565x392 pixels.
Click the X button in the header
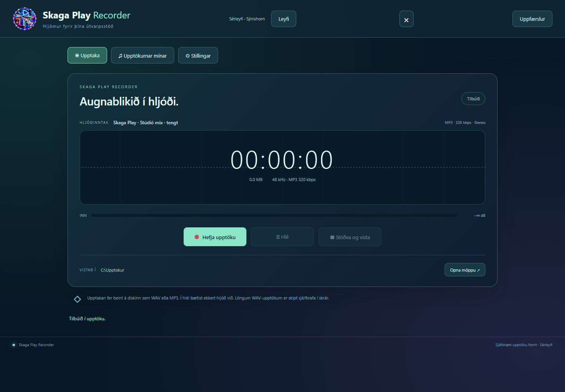point(406,19)
